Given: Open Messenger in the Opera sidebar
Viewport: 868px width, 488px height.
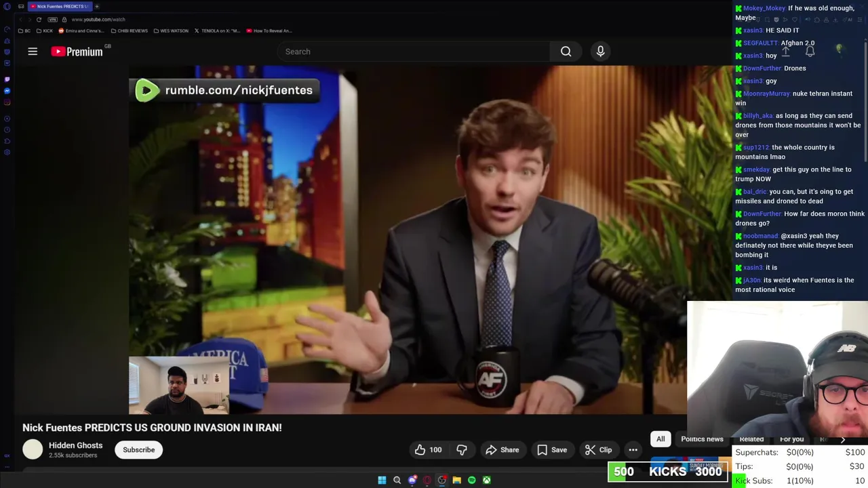Looking at the screenshot, I should click(x=7, y=91).
